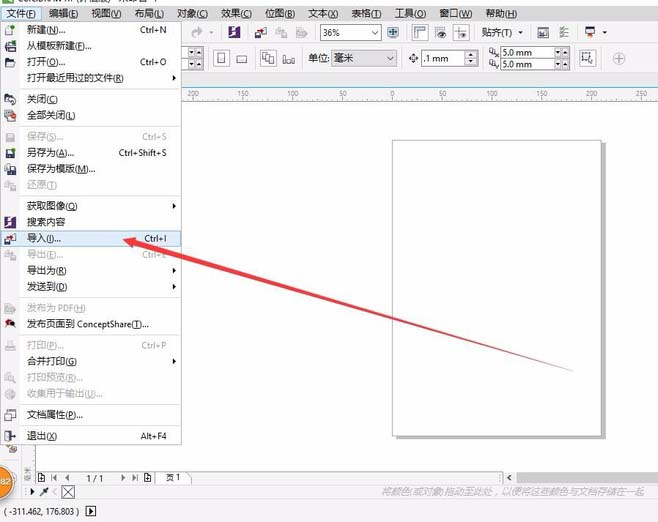Click the Redo arrow in toolbar
Image resolution: width=658 pixels, height=522 pixels.
196,32
